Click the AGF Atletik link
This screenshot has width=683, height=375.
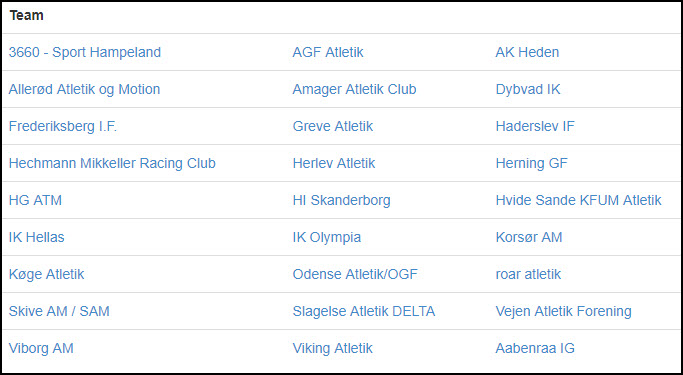tap(328, 52)
